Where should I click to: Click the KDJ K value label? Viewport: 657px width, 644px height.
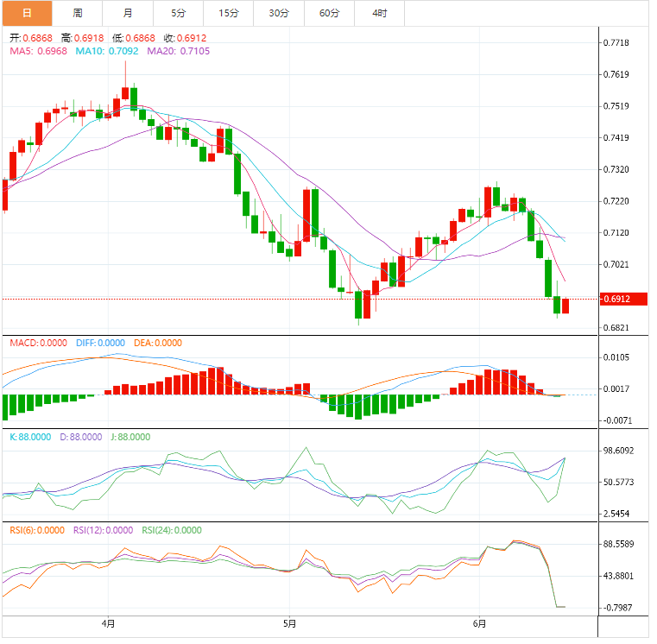coord(30,437)
